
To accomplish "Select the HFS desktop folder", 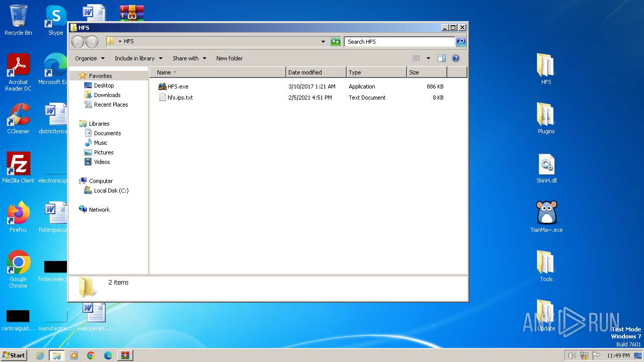I will click(546, 69).
